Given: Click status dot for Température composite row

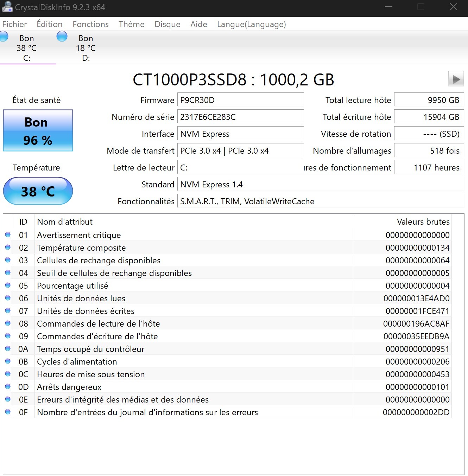Looking at the screenshot, I should pyautogui.click(x=8, y=247).
